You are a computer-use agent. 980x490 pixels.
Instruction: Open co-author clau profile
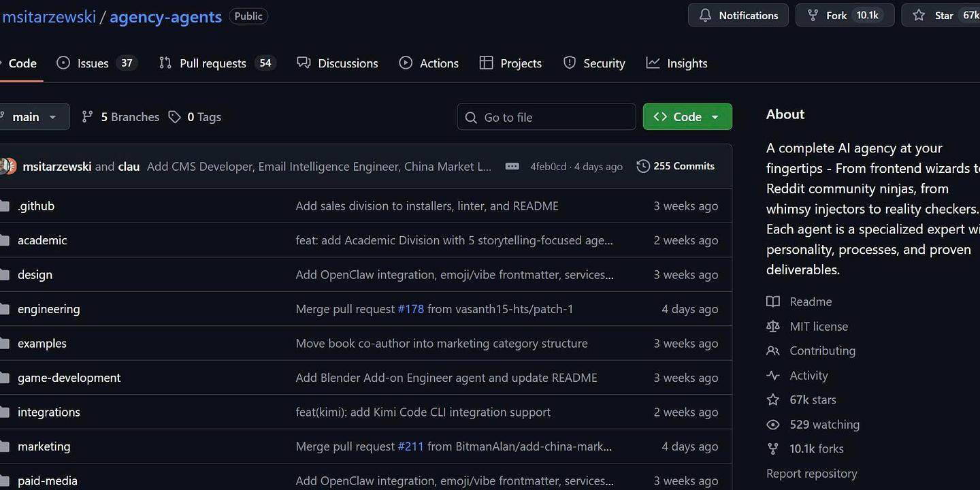coord(129,166)
